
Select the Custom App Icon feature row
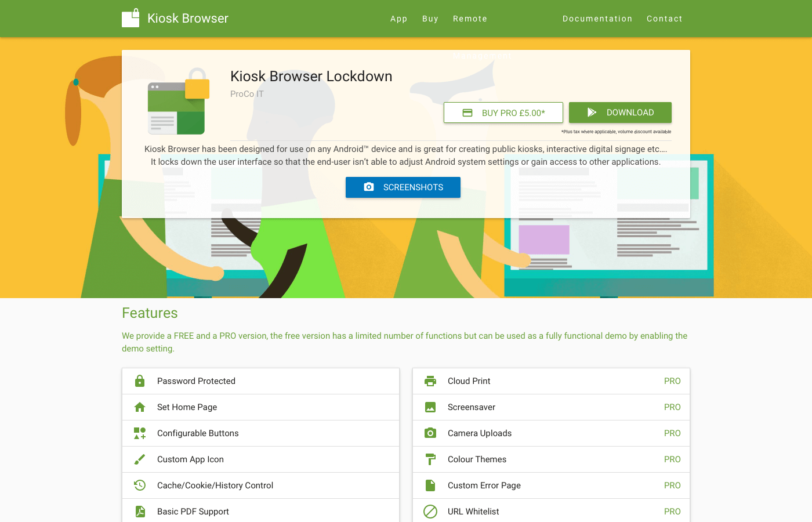tap(261, 459)
